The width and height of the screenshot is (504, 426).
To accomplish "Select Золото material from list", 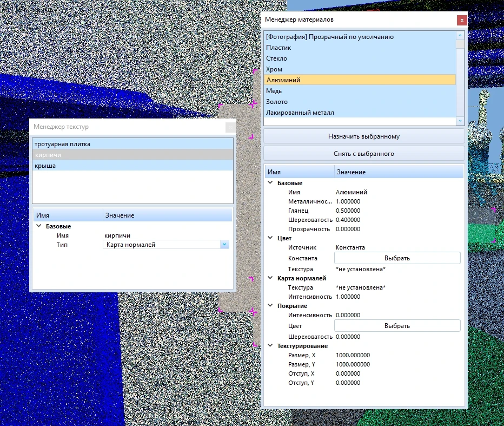I will tap(277, 102).
